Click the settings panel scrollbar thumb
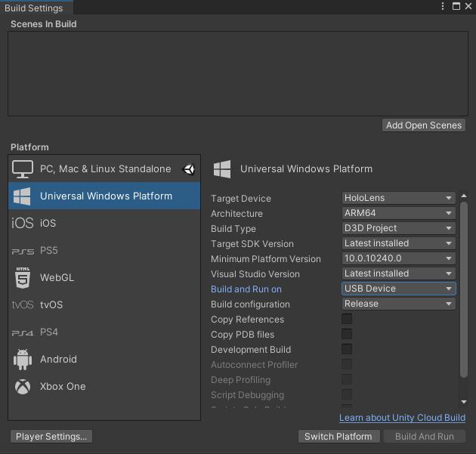Image resolution: width=476 pixels, height=454 pixels. pos(464,290)
